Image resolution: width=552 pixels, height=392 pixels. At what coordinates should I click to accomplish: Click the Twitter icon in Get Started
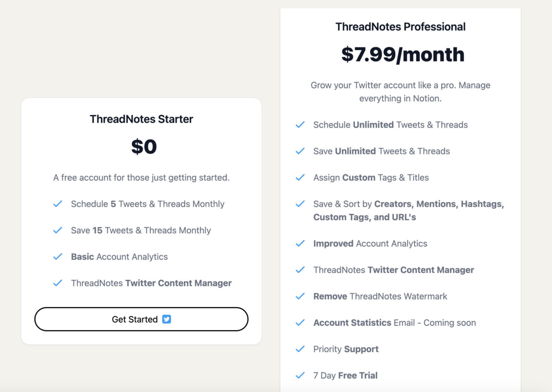166,319
